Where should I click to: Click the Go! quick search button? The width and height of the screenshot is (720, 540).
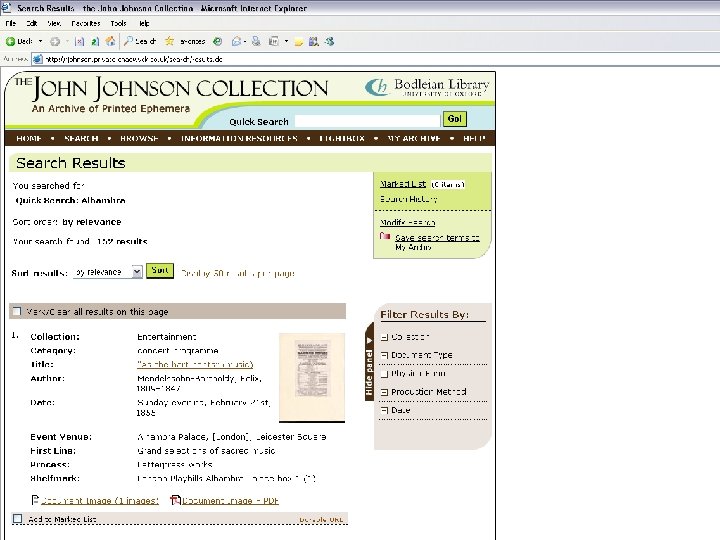coord(455,119)
